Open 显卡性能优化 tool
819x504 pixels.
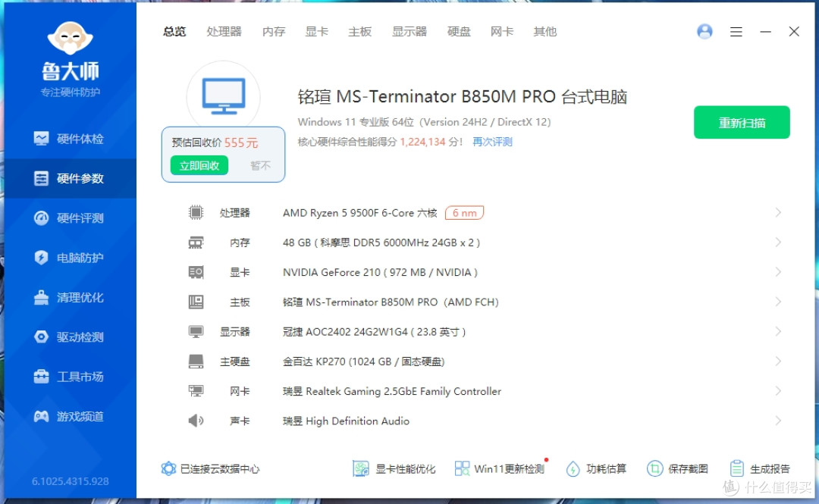(x=394, y=468)
